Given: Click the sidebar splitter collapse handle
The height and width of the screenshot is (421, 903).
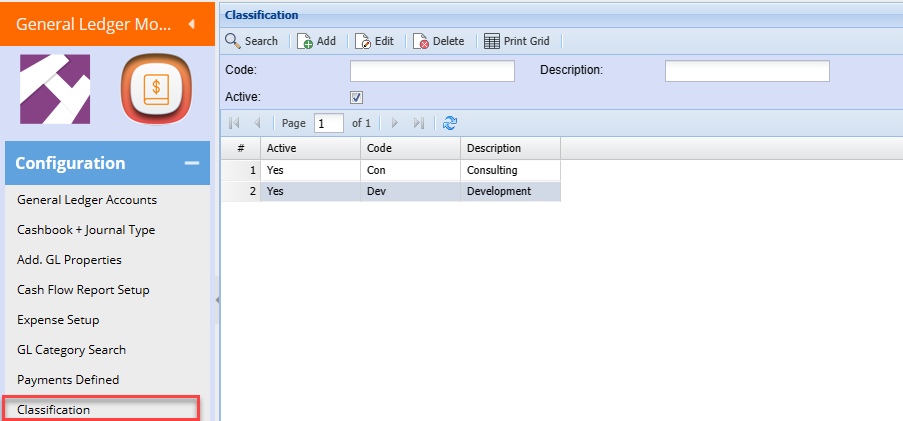Looking at the screenshot, I should (x=216, y=299).
